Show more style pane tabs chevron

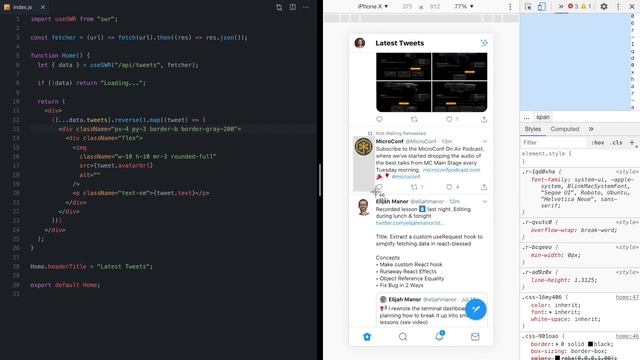point(591,129)
